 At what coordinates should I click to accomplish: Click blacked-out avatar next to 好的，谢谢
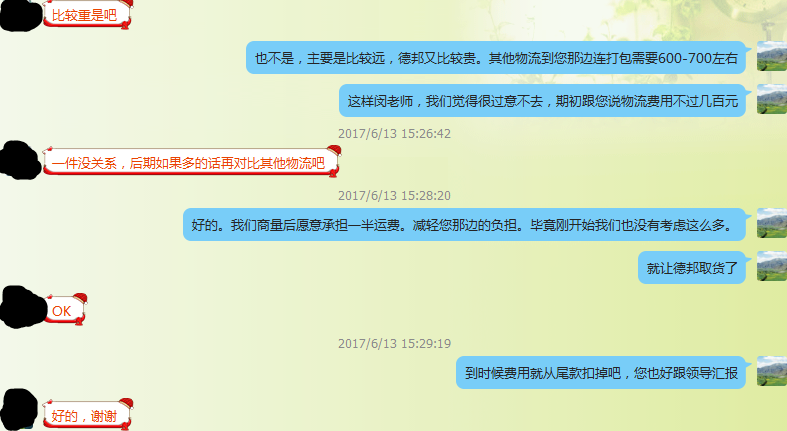point(19,410)
